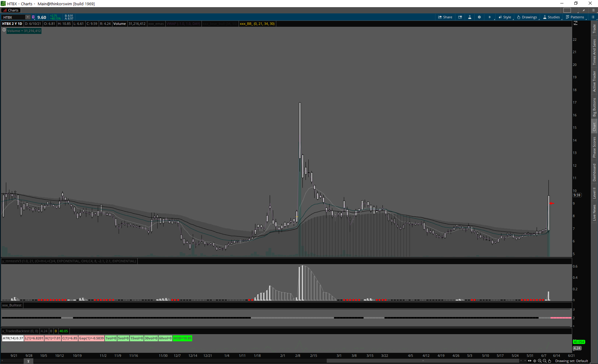The image size is (598, 364).
Task: Open the HTBX symbol dropdown arrow
Action: (28, 17)
